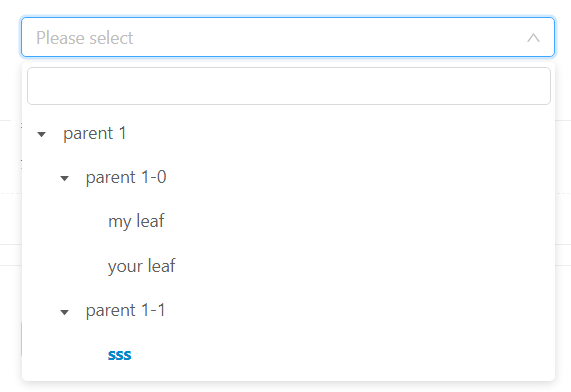The image size is (571, 392).
Task: Collapse the parent 1 tree node arrow
Action: (42, 134)
